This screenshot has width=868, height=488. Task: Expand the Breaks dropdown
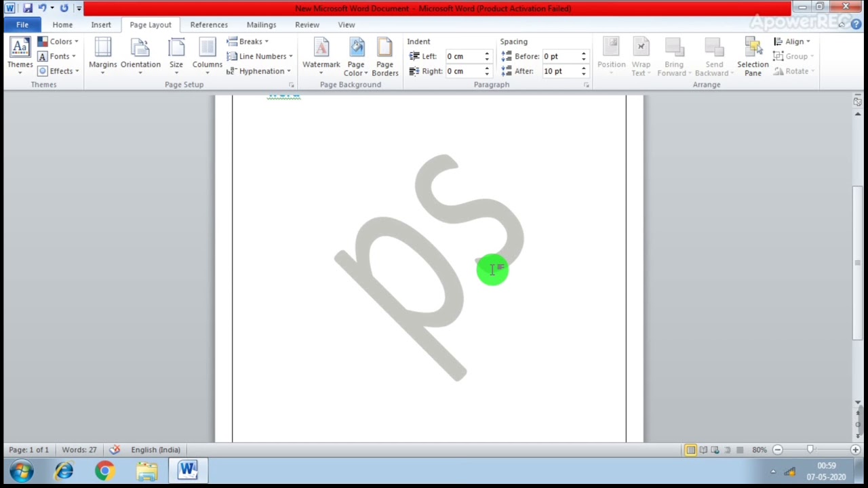[248, 41]
